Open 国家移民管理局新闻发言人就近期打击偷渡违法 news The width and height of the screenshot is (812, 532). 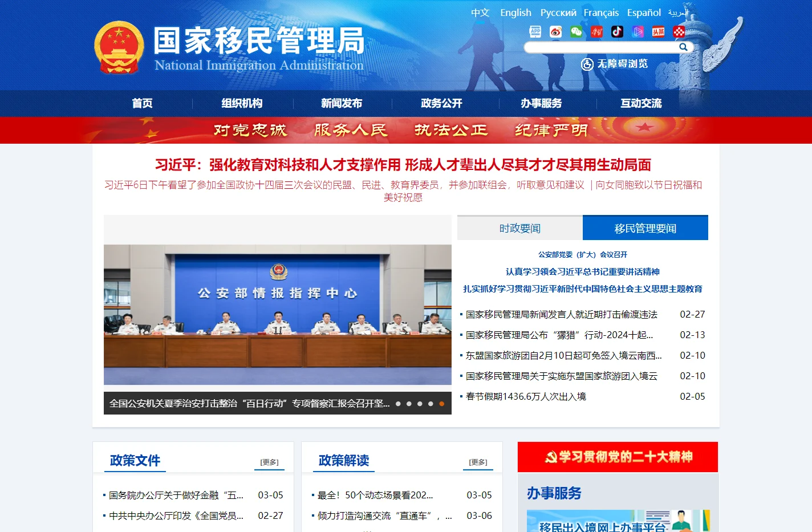(562, 314)
